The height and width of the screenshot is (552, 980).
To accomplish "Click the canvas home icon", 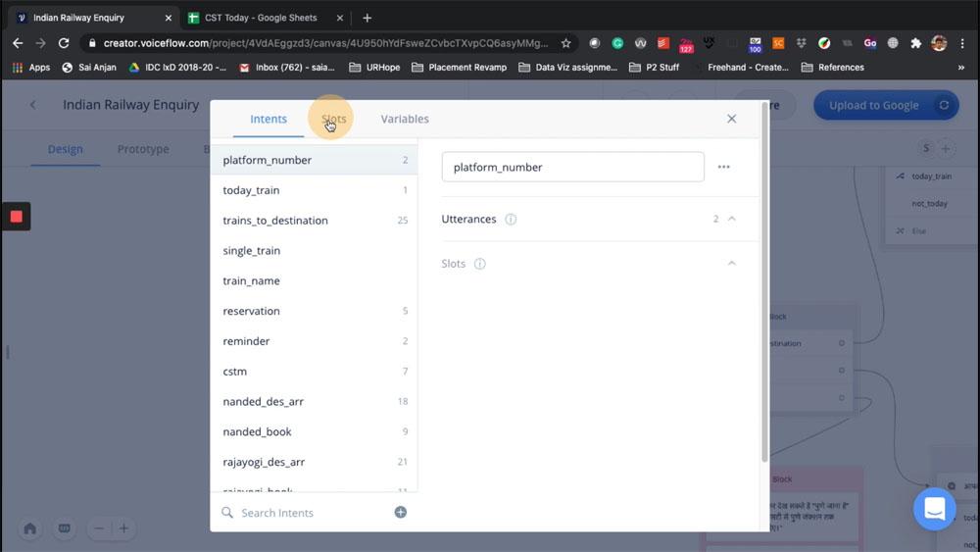I will [x=30, y=528].
